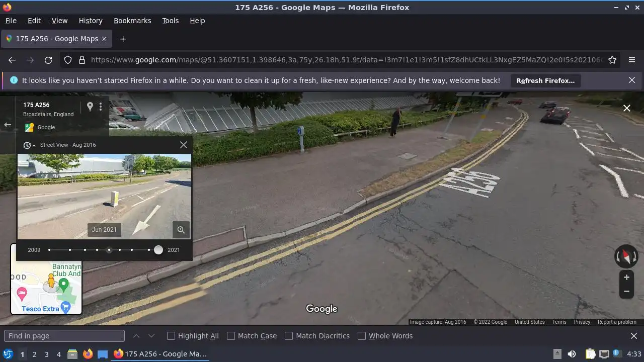The height and width of the screenshot is (362, 644).
Task: Open location pin for 175 A256
Action: [x=90, y=107]
